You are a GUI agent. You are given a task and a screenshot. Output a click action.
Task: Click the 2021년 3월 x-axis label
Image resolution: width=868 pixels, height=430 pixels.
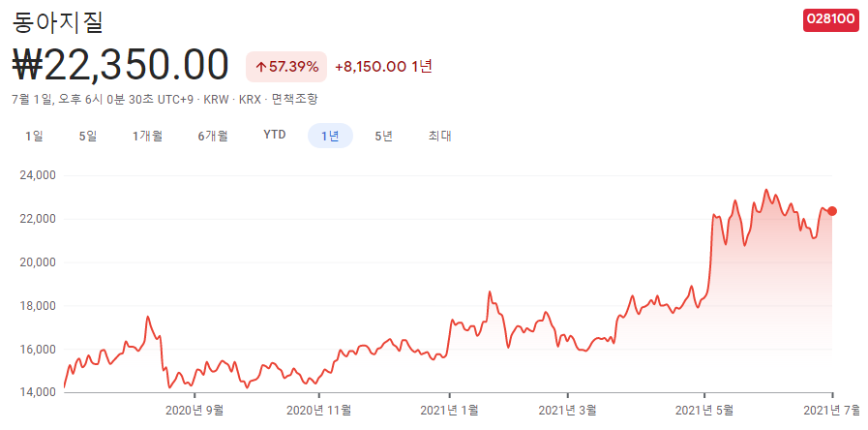(567, 411)
